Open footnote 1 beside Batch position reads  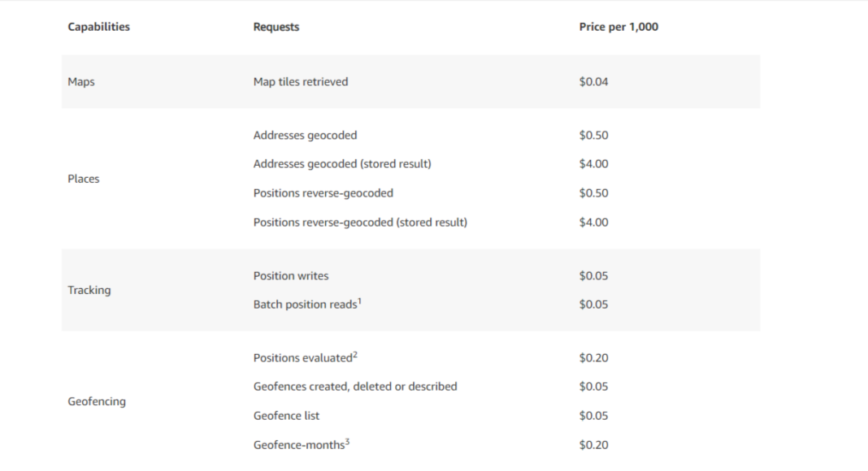[359, 301]
